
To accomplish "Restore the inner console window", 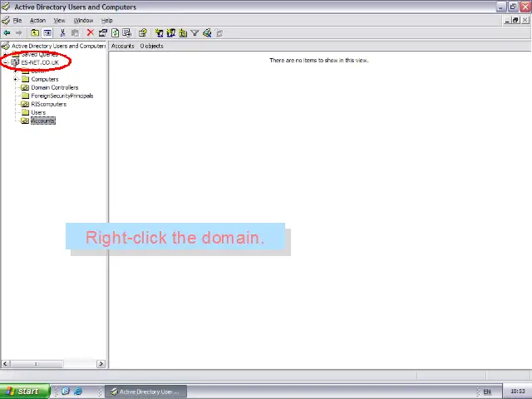I will (x=515, y=20).
